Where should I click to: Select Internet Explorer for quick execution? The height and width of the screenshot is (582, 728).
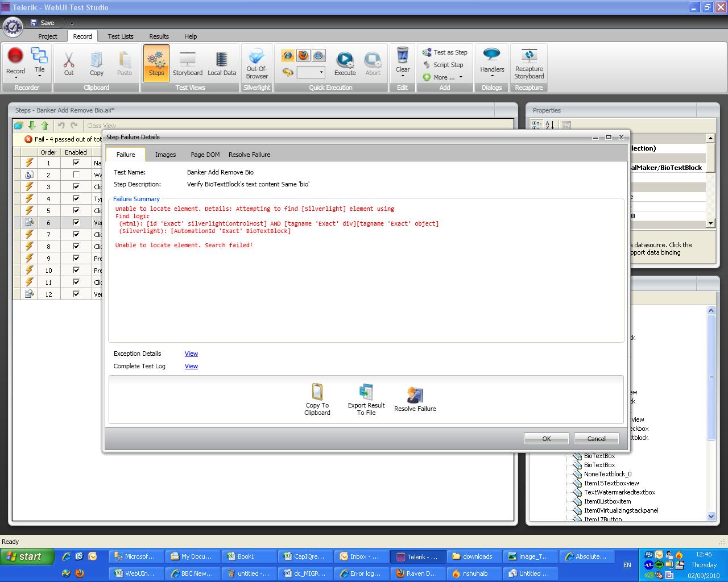click(x=288, y=55)
